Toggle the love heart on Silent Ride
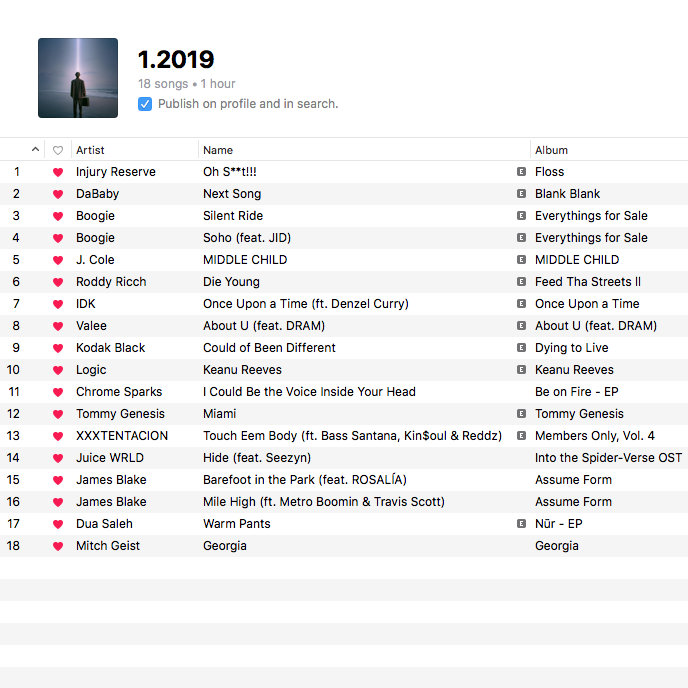Image resolution: width=688 pixels, height=688 pixels. tap(57, 216)
